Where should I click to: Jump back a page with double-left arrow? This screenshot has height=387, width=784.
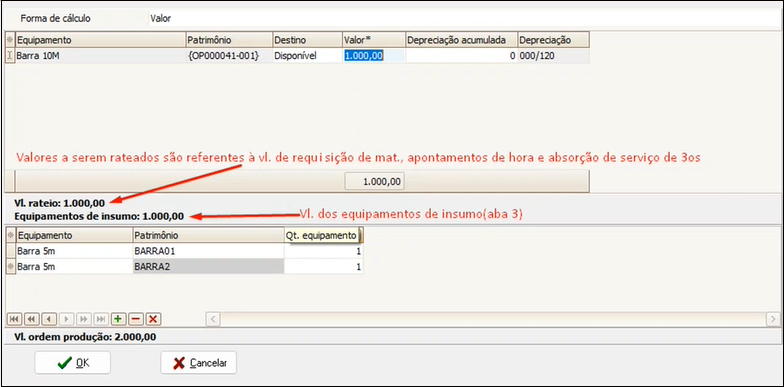(32, 319)
